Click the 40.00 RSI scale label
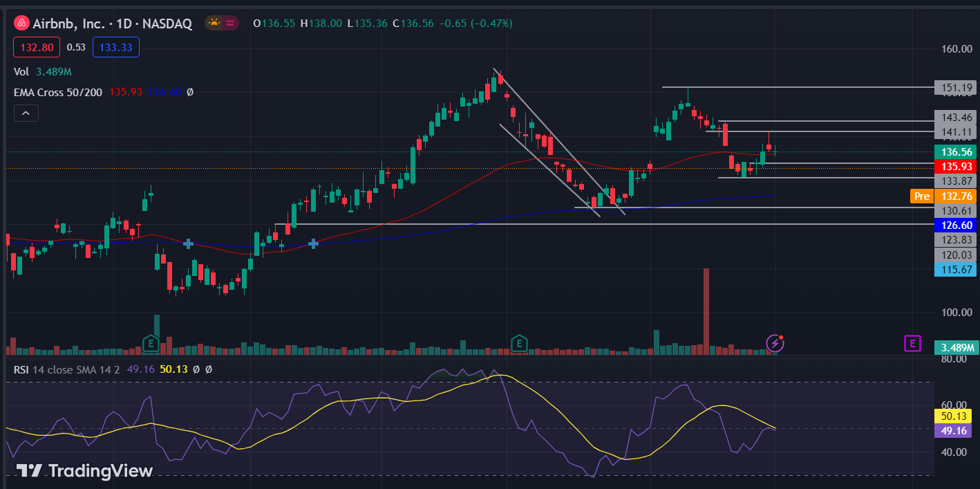Viewport: 980px width, 489px height. [x=954, y=452]
